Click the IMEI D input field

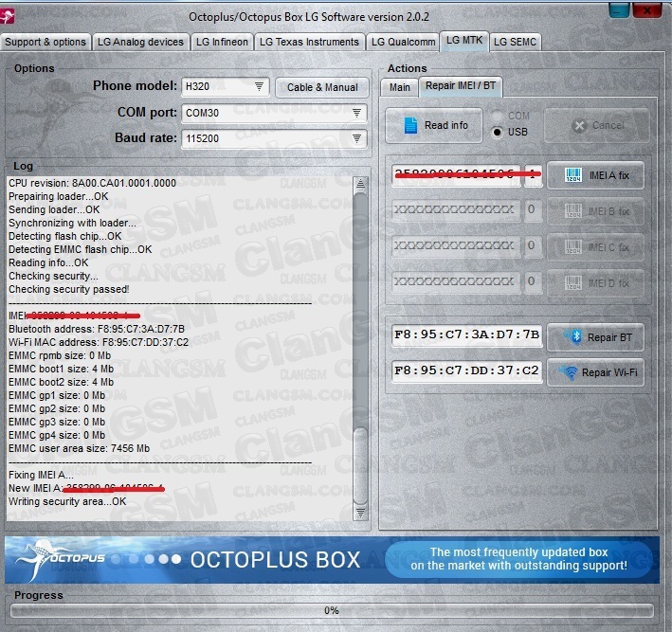(456, 282)
